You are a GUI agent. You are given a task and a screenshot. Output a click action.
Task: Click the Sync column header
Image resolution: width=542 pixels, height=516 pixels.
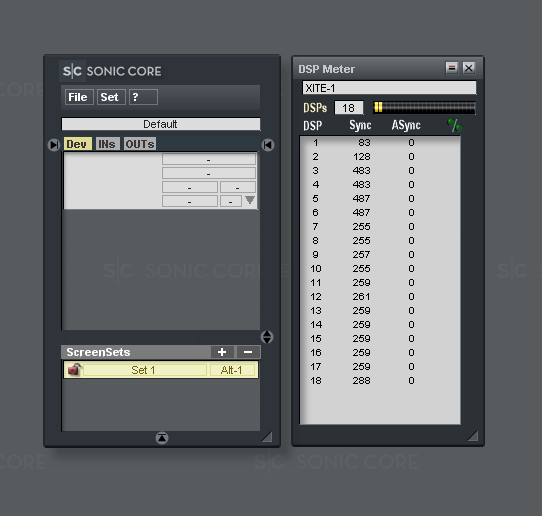click(x=360, y=125)
